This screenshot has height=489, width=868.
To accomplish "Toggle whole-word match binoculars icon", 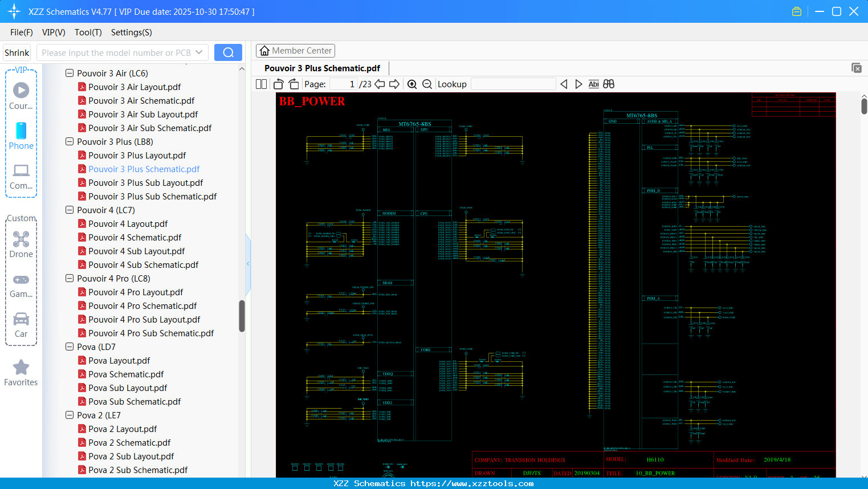I will [x=608, y=84].
